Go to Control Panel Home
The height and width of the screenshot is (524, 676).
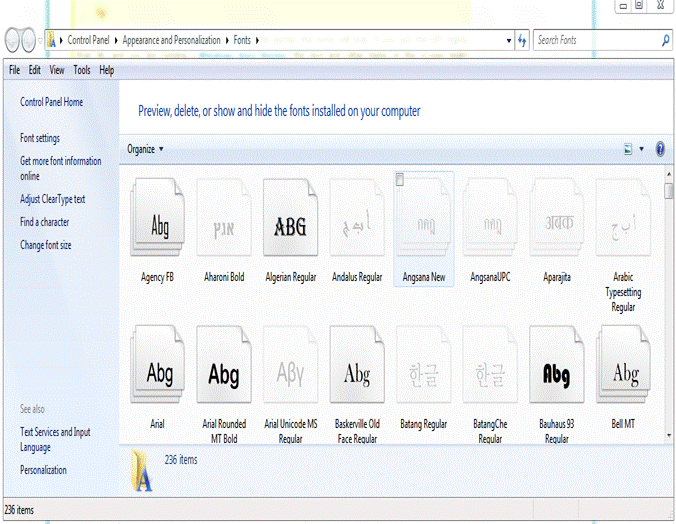point(51,102)
